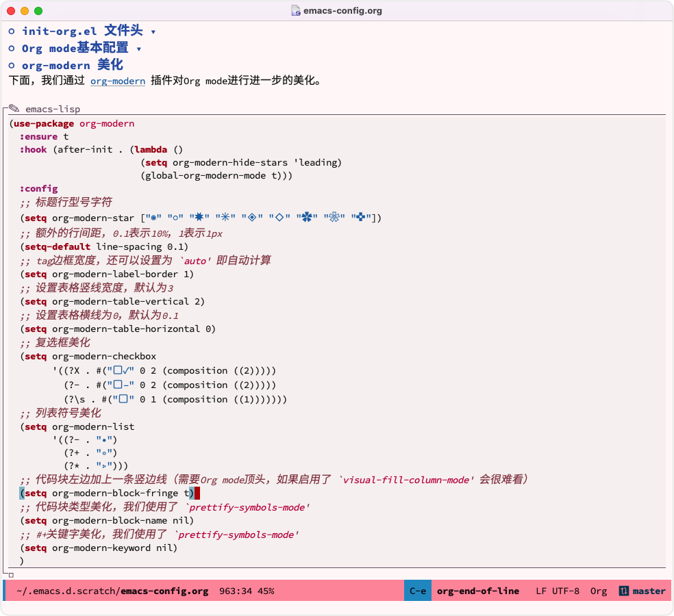Click org-modern-checkbox symbol

104,357
